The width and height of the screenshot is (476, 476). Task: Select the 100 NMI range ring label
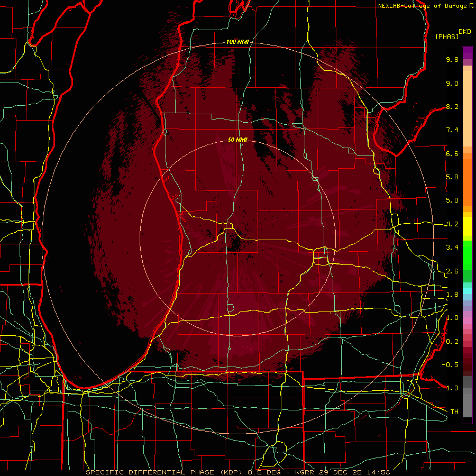coord(237,42)
